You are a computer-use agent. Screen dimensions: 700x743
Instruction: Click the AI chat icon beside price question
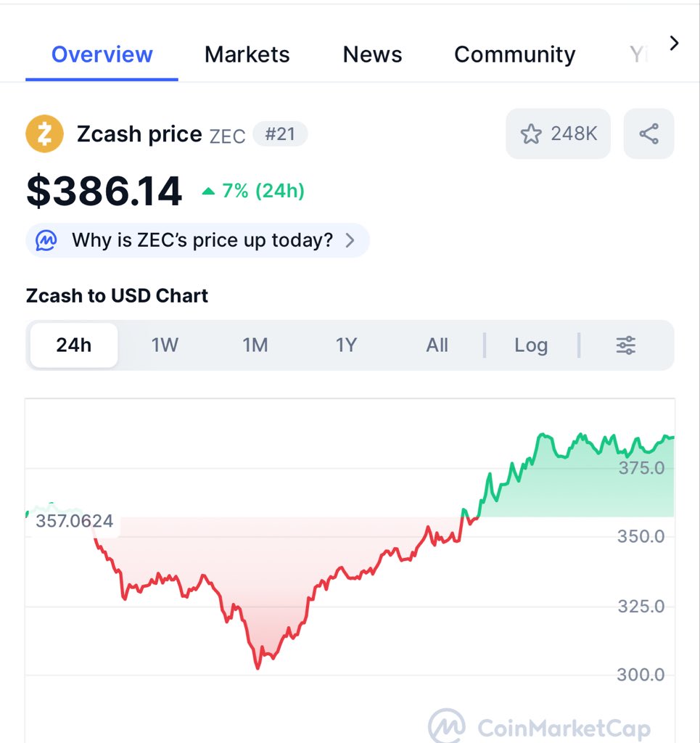[47, 240]
